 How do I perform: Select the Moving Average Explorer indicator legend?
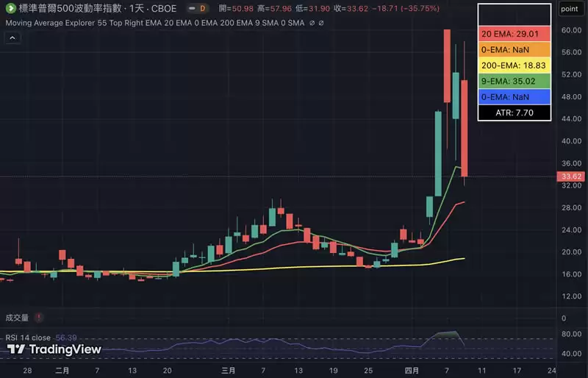tap(154, 23)
